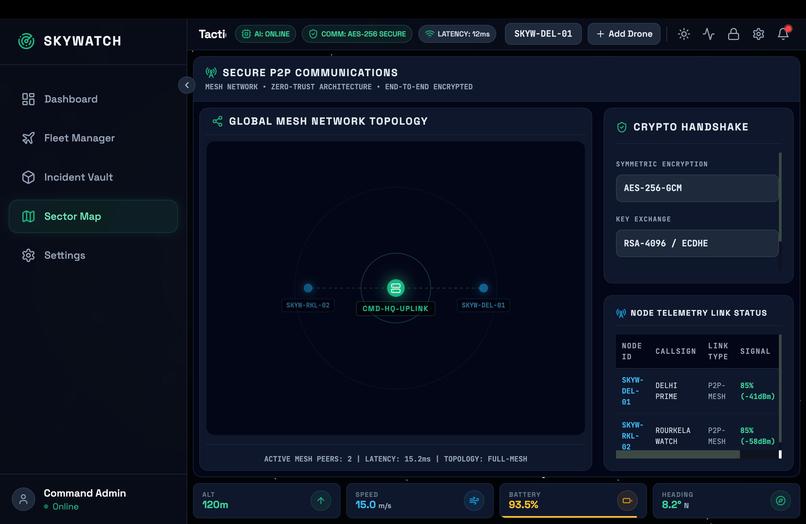Open SKYW-DEL-01 node ID link in table

(632, 391)
